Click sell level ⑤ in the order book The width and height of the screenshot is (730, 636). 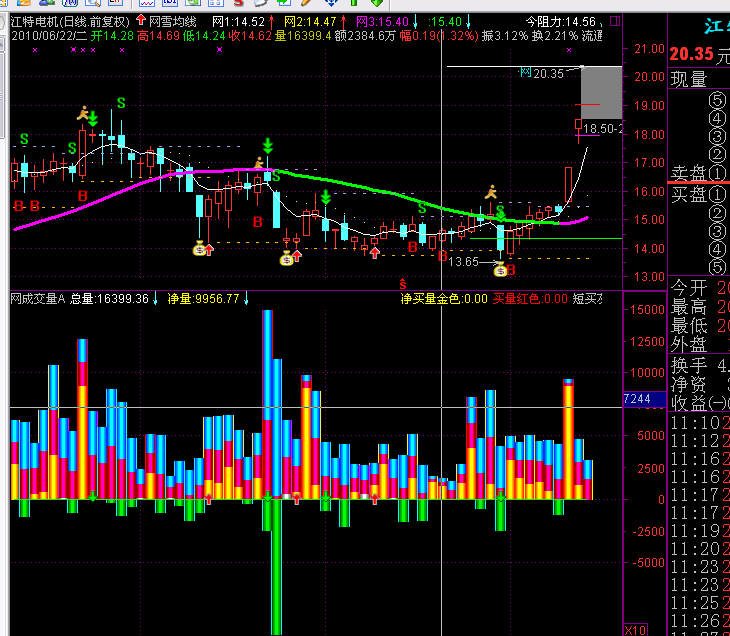717,101
